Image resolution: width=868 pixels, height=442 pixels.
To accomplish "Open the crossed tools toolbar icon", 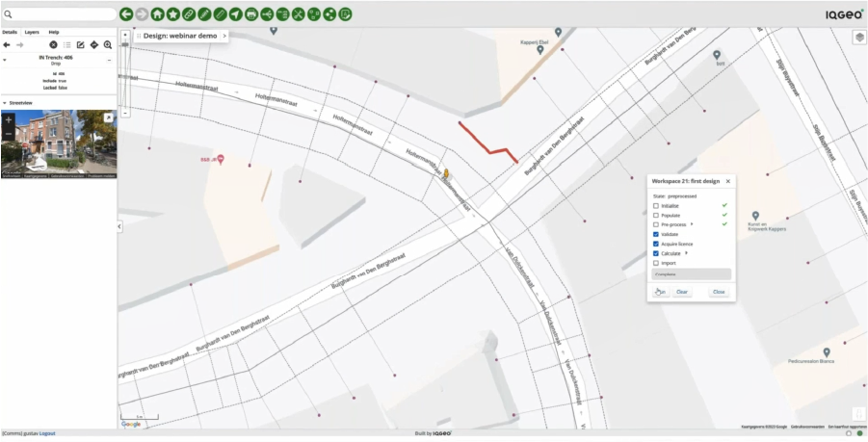I will coord(299,14).
